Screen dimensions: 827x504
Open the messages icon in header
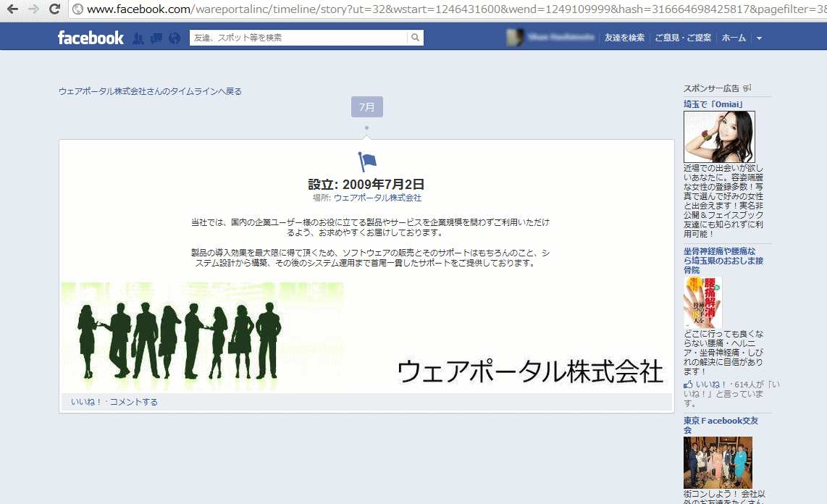156,38
